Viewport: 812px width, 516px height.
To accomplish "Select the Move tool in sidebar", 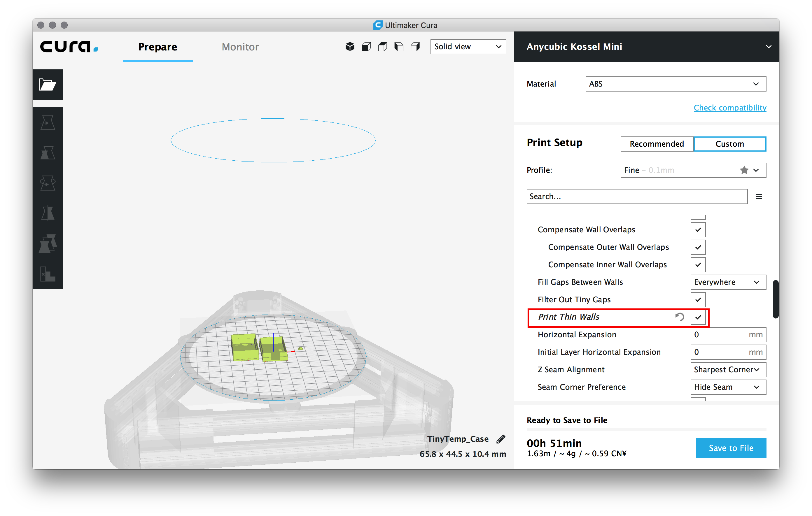I will (x=48, y=122).
